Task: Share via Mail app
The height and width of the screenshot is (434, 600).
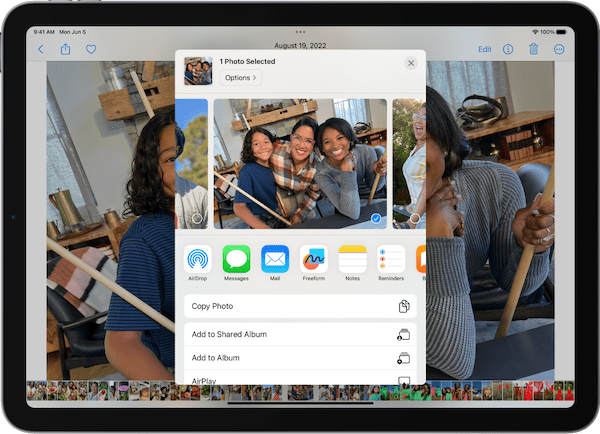Action: tap(275, 263)
